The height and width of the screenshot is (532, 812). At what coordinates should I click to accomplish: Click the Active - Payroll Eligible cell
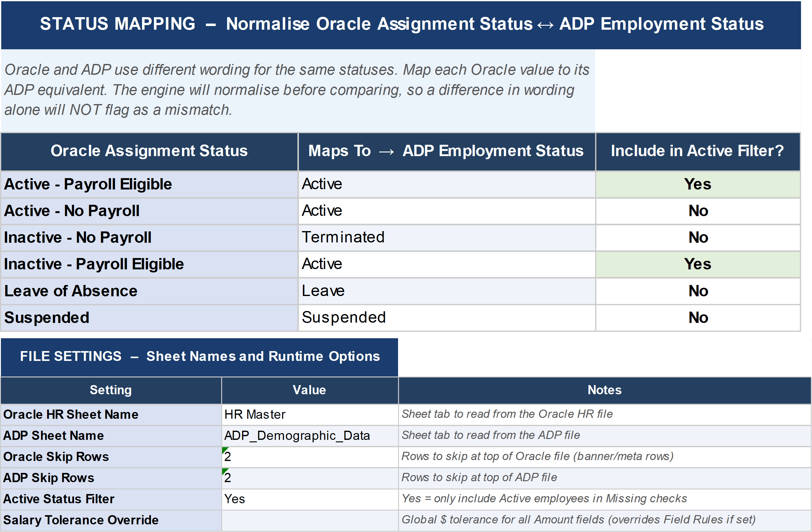149,185
